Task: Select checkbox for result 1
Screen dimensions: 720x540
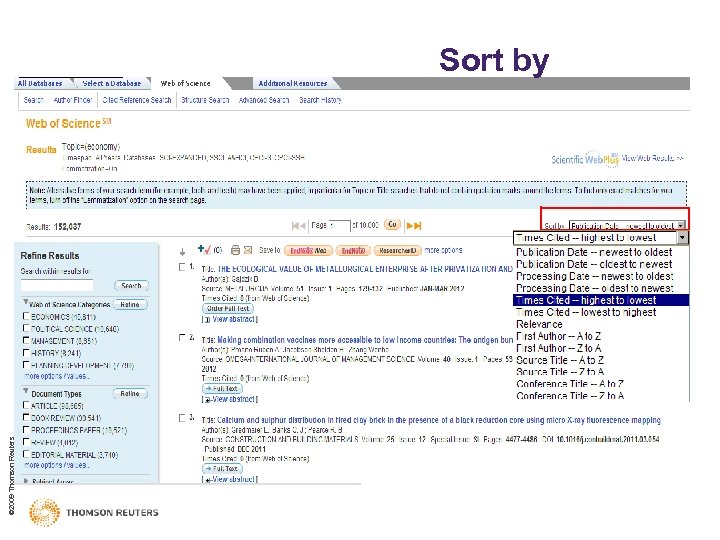Action: (x=182, y=267)
